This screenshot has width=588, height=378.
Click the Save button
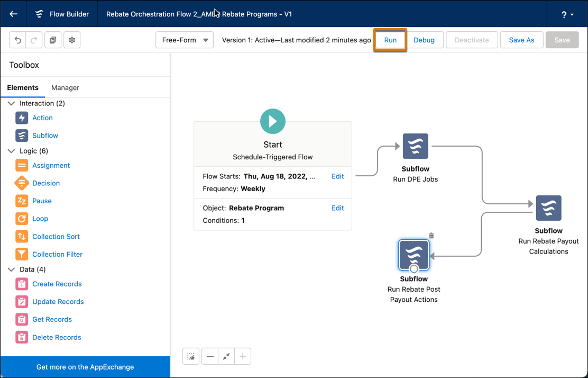[562, 40]
